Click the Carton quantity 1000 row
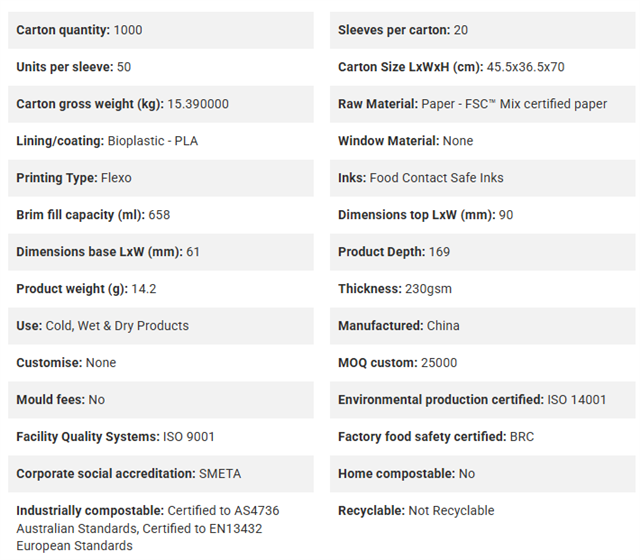The height and width of the screenshot is (560, 640). click(161, 30)
